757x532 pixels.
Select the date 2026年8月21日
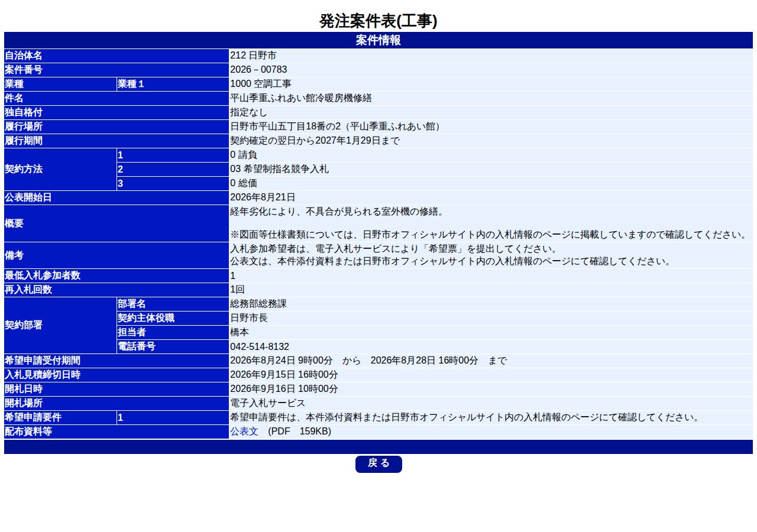pyautogui.click(x=263, y=197)
